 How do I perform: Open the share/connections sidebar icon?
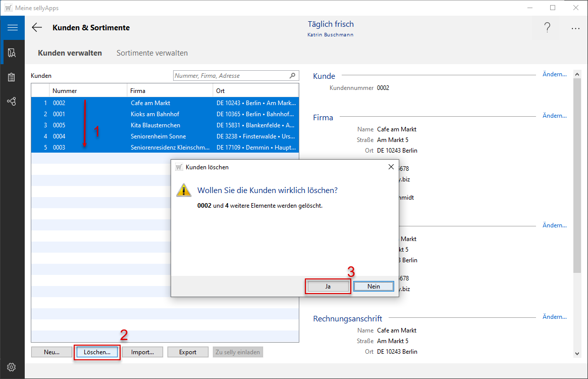tap(12, 102)
